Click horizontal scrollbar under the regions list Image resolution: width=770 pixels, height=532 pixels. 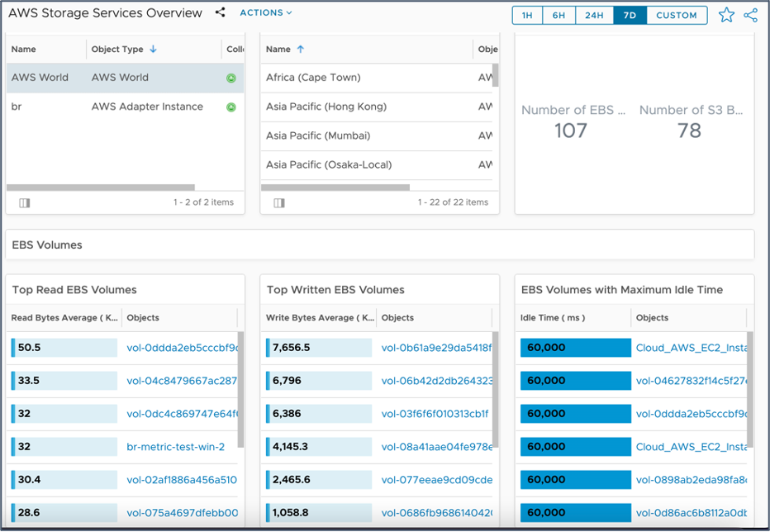pos(335,188)
